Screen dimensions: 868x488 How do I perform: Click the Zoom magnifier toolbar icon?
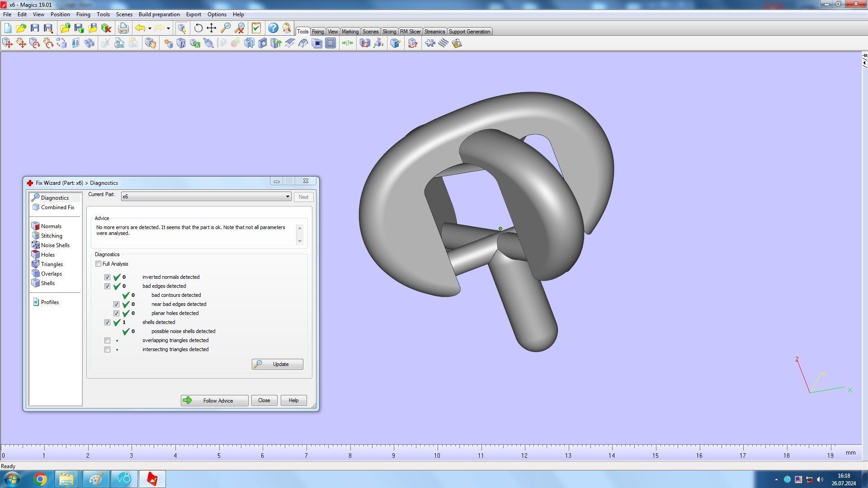(225, 28)
